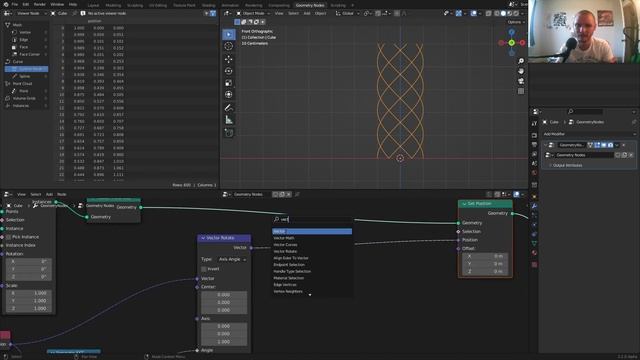The height and width of the screenshot is (360, 640).
Task: Select the Scale tool in viewport toolbar
Action: (x=229, y=83)
